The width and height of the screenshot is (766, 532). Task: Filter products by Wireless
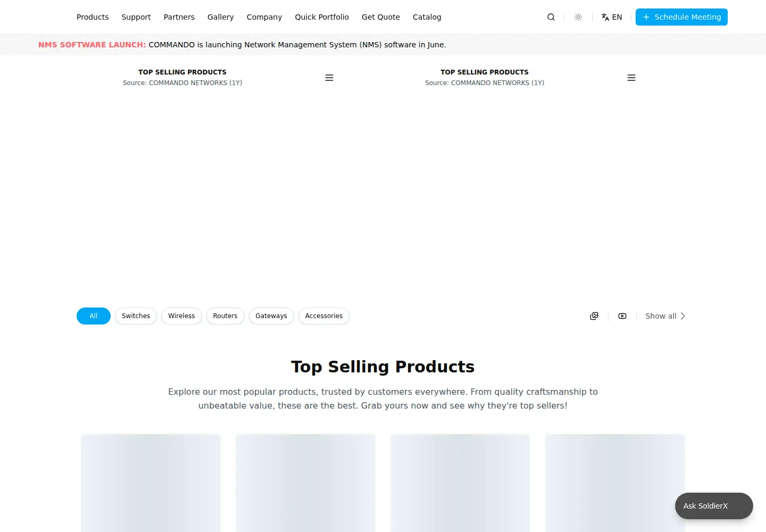click(x=181, y=316)
